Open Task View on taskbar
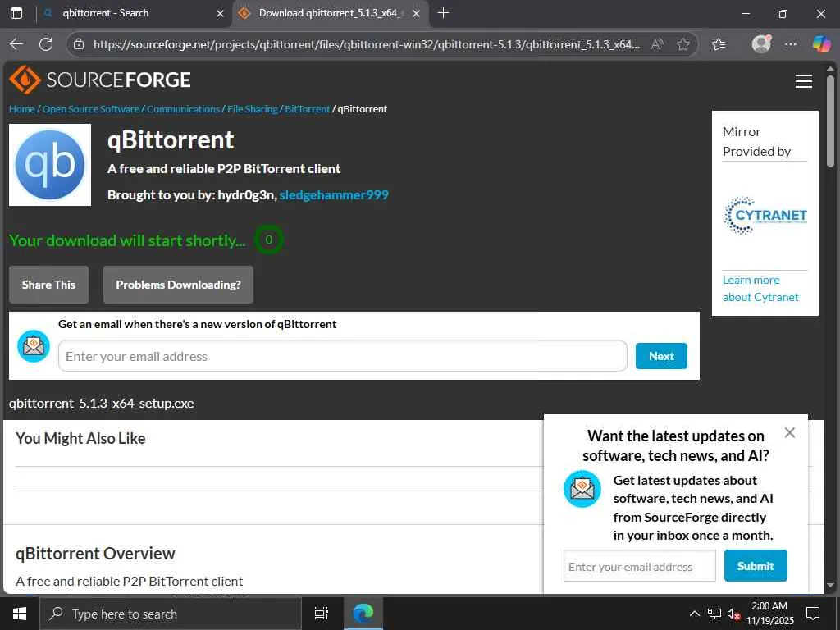 click(x=322, y=614)
